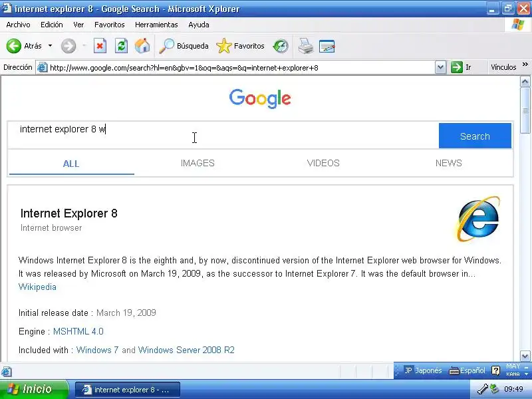Click the tray network computers icon

tap(495, 389)
